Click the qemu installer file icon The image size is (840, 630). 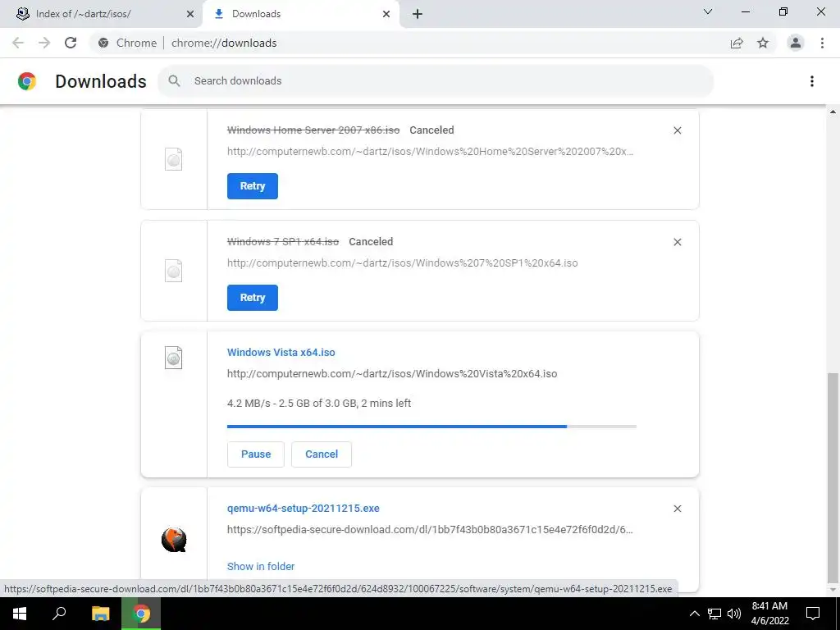coord(174,540)
